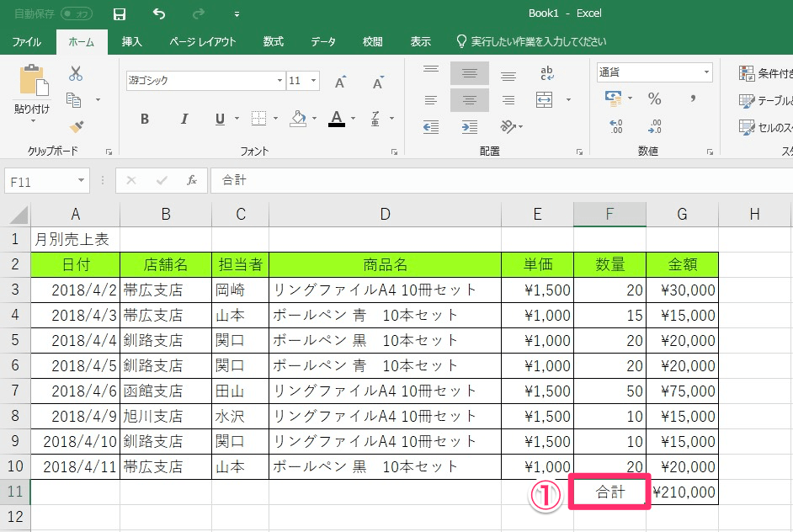Apply cell borders icon
The height and width of the screenshot is (532, 793).
coord(258,119)
